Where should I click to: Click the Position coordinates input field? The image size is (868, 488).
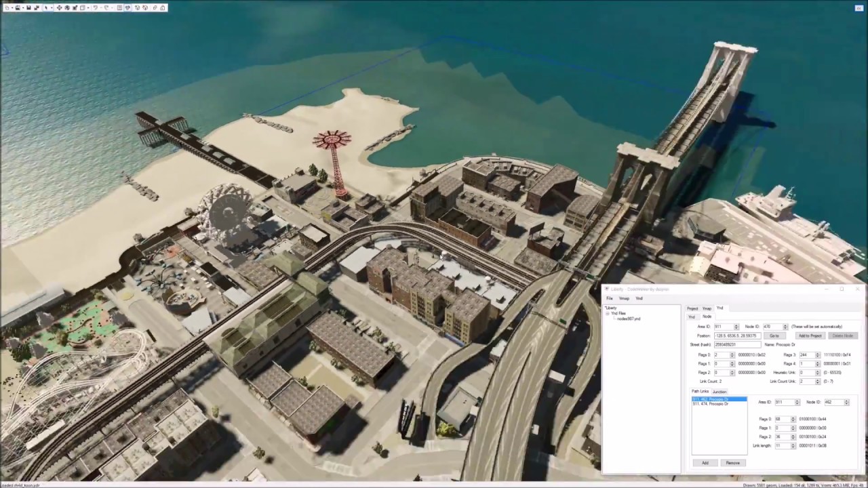(x=737, y=335)
